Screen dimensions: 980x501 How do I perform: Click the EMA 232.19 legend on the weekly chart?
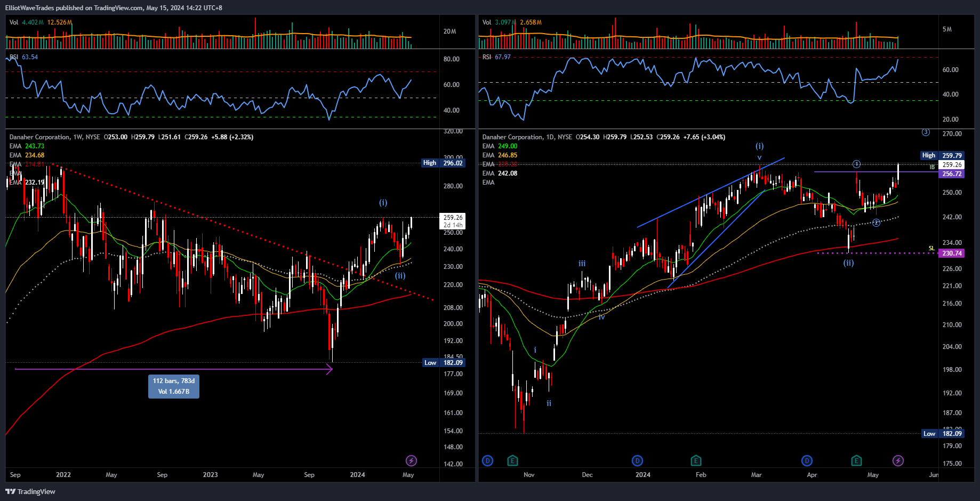[27, 182]
